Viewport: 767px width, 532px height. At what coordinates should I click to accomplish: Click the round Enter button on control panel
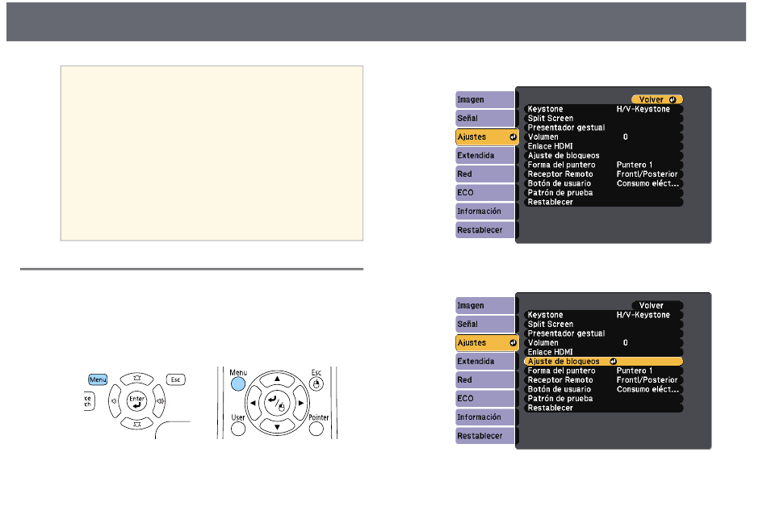136,401
